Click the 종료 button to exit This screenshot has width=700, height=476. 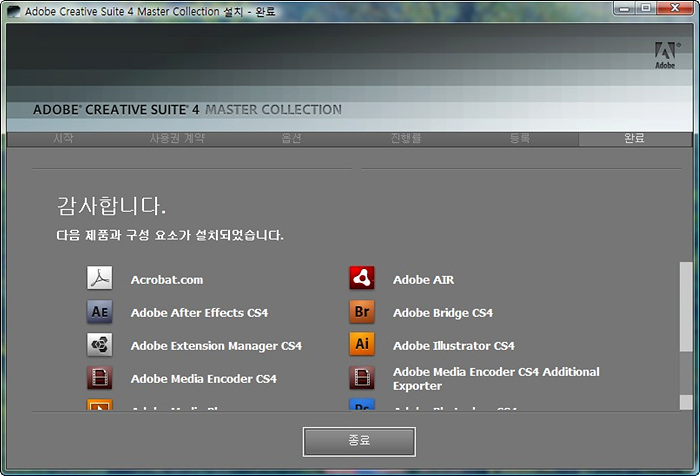point(359,442)
